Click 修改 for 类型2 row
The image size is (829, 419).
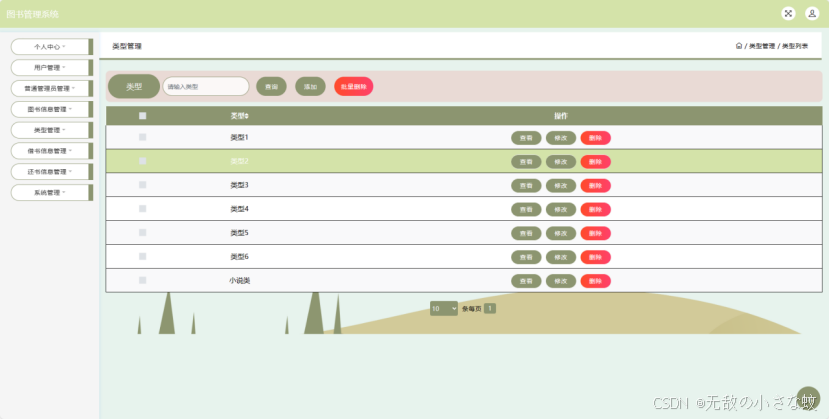point(561,162)
